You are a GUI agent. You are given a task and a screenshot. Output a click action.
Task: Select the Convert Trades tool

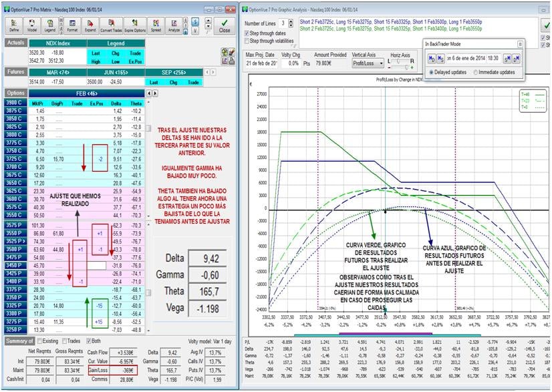pos(111,26)
